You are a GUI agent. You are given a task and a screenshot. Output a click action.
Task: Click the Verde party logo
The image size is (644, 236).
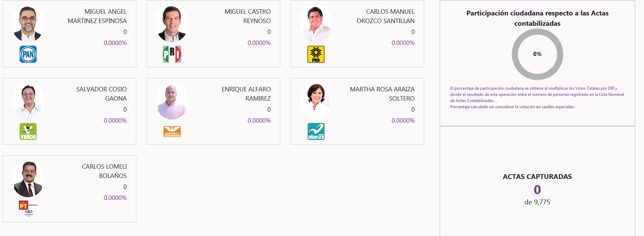[28, 132]
